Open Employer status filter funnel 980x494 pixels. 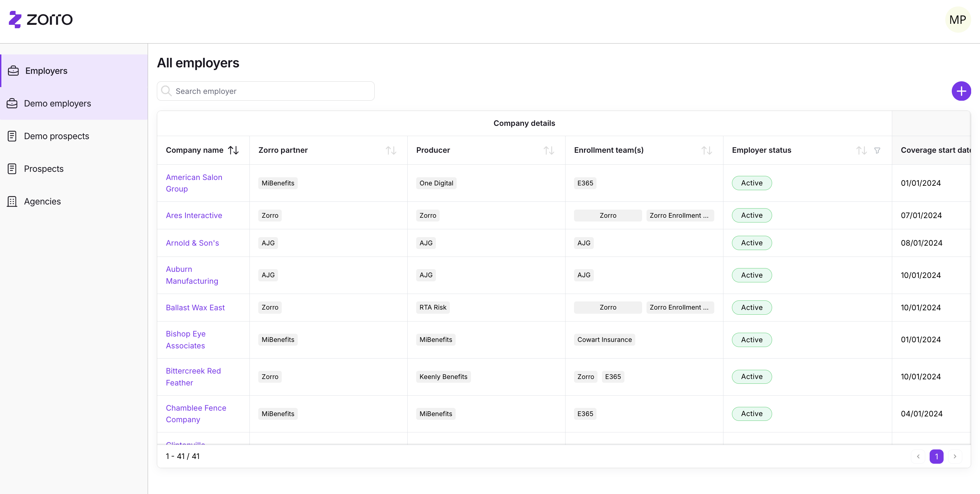point(877,150)
